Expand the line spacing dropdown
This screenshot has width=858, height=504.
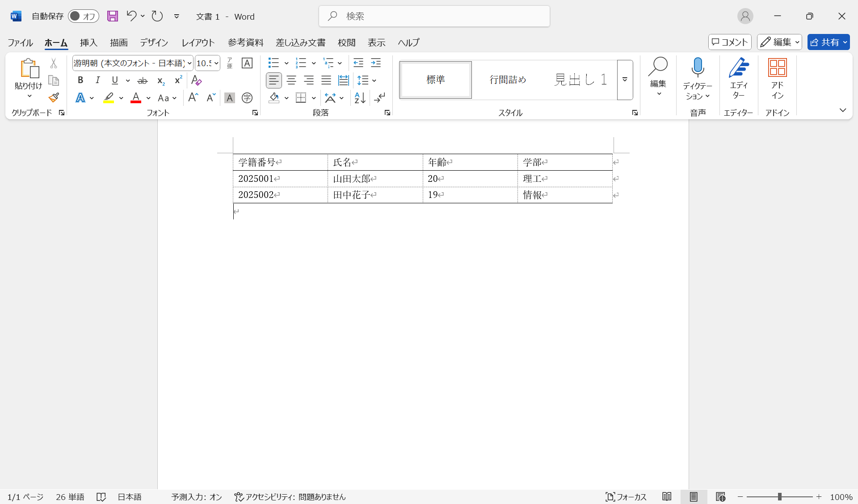(374, 80)
